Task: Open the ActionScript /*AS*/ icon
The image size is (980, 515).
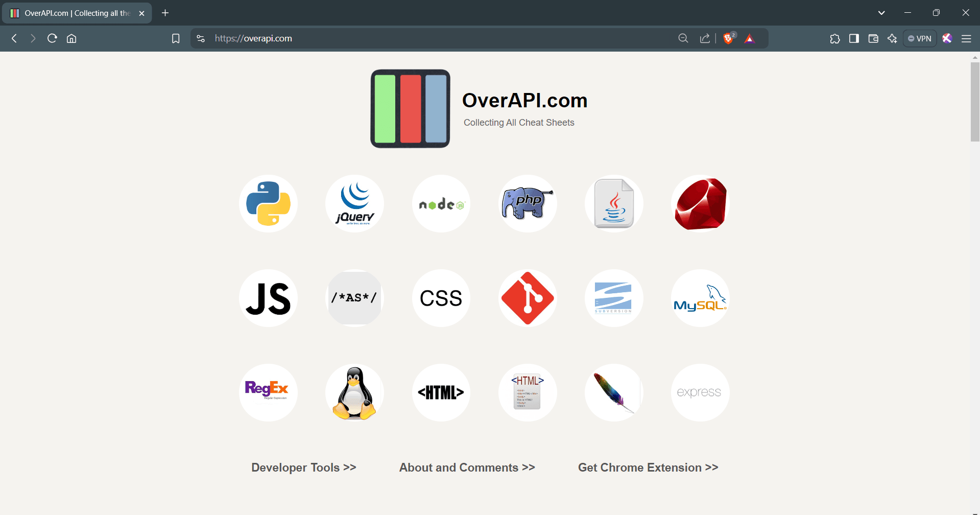Action: 354,298
